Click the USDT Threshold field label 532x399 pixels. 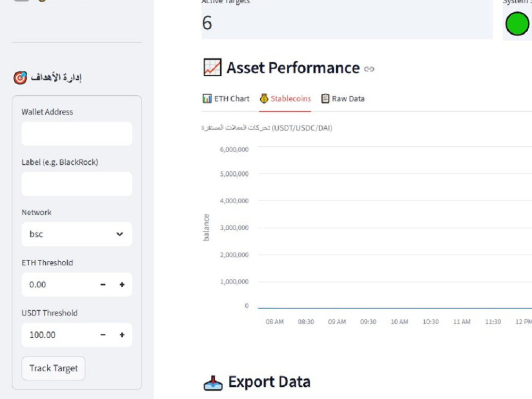(49, 313)
